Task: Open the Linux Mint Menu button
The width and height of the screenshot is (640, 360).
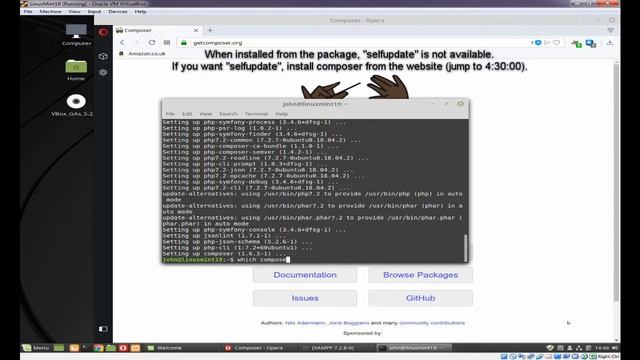Action: (36, 348)
